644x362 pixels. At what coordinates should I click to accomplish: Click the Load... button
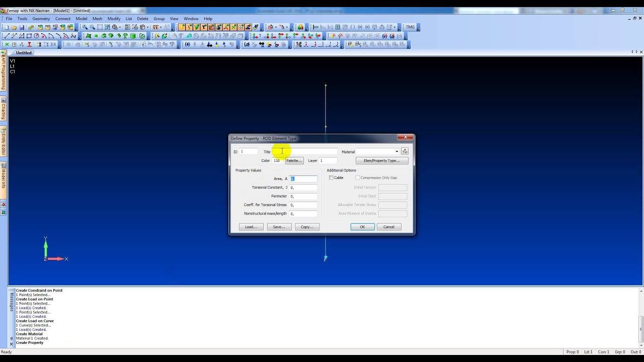[251, 227]
